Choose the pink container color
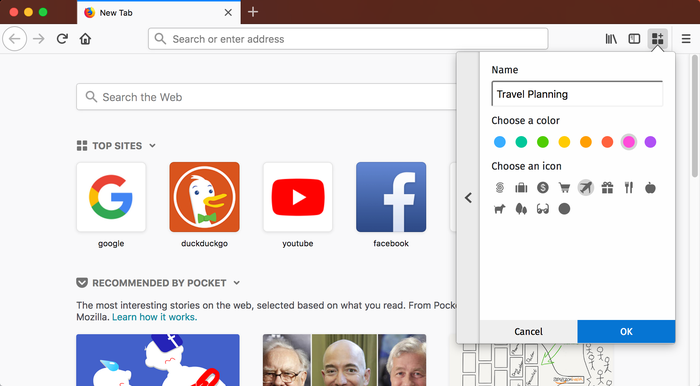The width and height of the screenshot is (700, 386). pos(629,142)
